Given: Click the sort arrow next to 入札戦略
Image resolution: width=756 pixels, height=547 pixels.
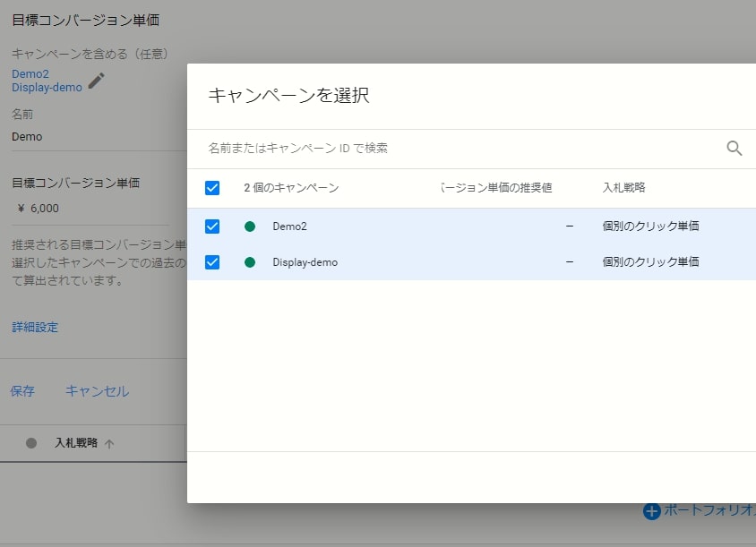Looking at the screenshot, I should pyautogui.click(x=109, y=443).
